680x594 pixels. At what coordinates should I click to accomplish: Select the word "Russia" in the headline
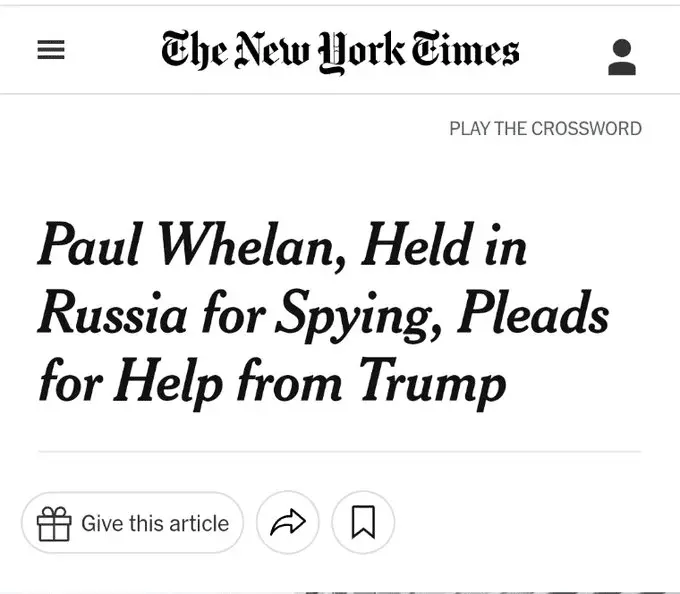point(112,314)
